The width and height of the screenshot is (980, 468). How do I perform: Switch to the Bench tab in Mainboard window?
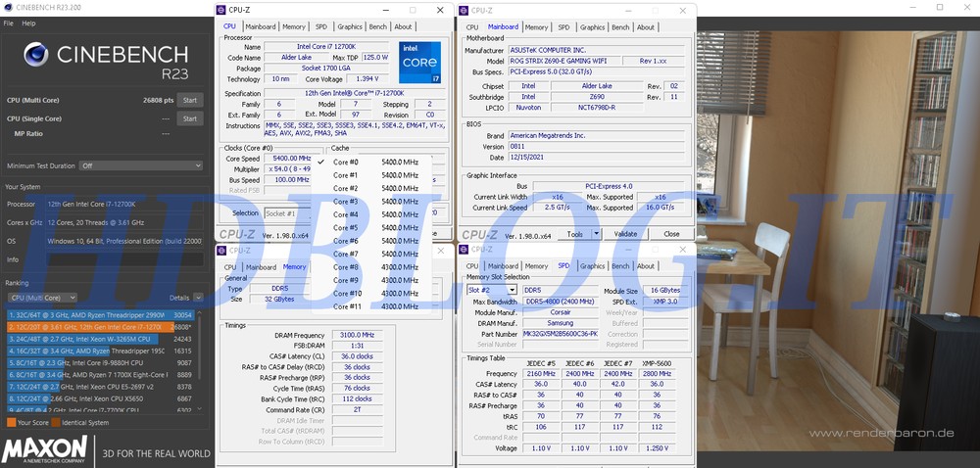tap(620, 27)
